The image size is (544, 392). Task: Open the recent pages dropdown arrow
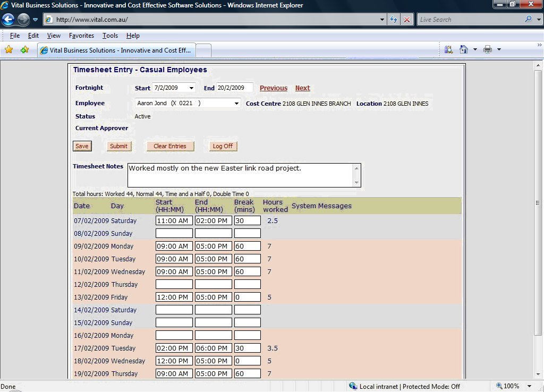[x=36, y=20]
